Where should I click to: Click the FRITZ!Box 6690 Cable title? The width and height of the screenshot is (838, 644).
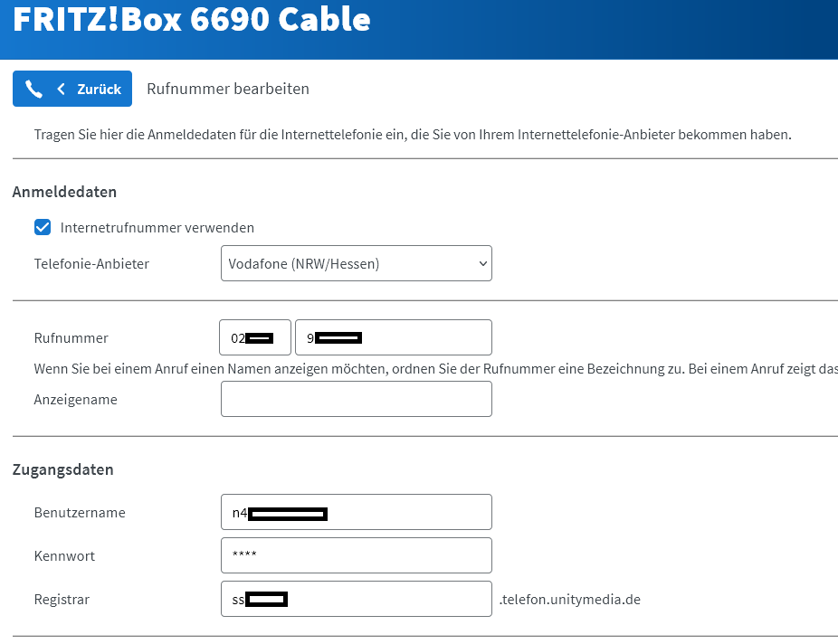(x=191, y=19)
